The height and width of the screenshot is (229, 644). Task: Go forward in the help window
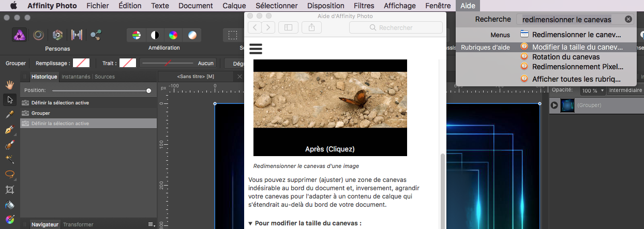[x=268, y=27]
